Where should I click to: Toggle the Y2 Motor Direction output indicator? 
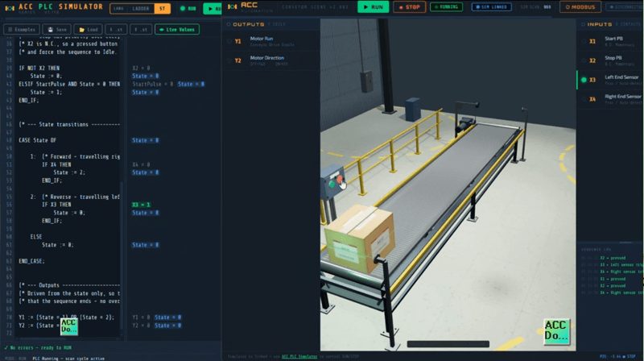point(229,60)
